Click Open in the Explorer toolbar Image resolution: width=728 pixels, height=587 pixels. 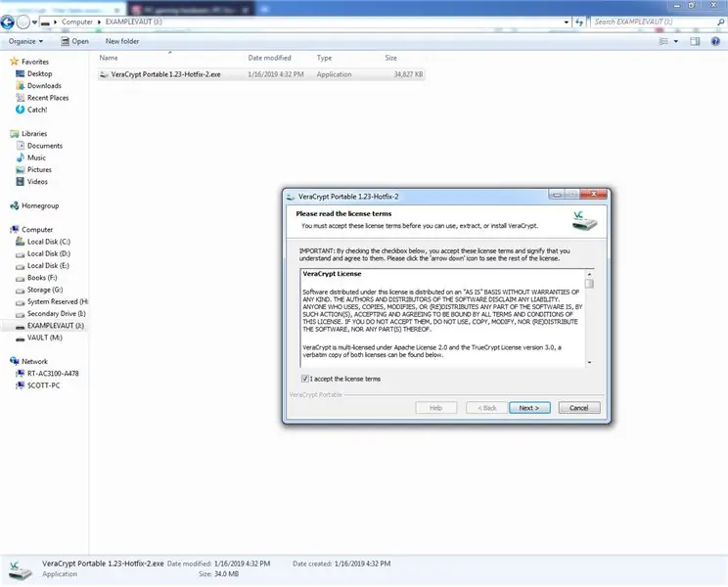[x=74, y=41]
